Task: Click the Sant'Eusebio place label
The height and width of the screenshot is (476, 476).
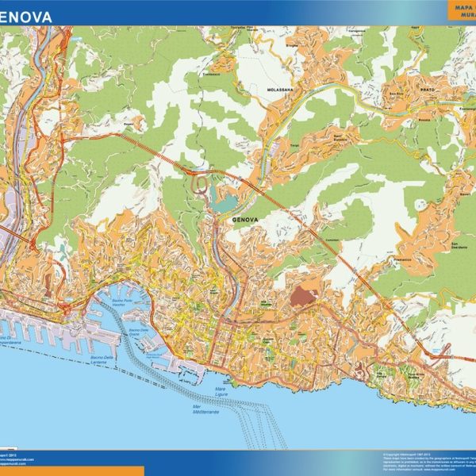Action: coord(340,138)
